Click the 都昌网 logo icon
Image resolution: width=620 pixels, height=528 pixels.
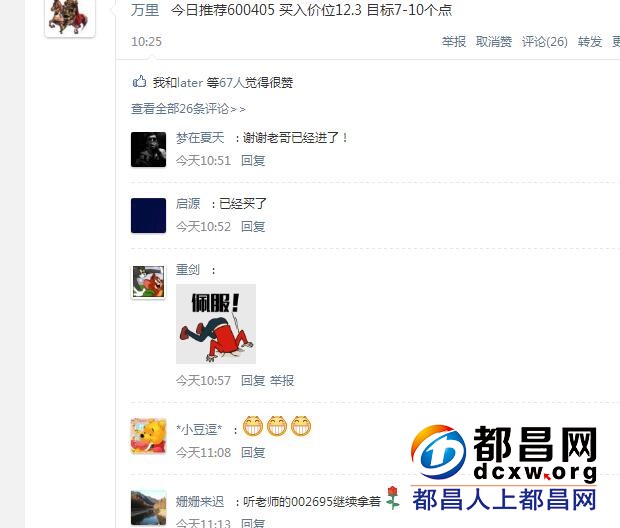pos(438,452)
